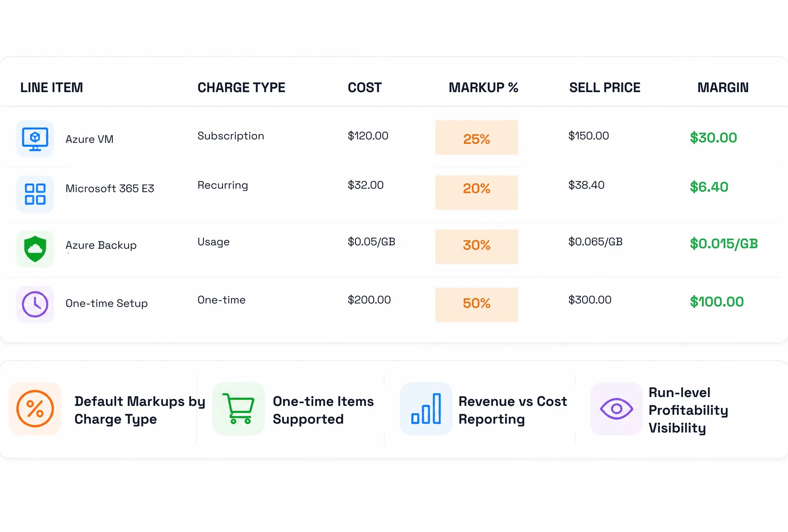Select the 25% markup field for Azure VM
Viewport: 788px width, 532px height.
(x=477, y=137)
